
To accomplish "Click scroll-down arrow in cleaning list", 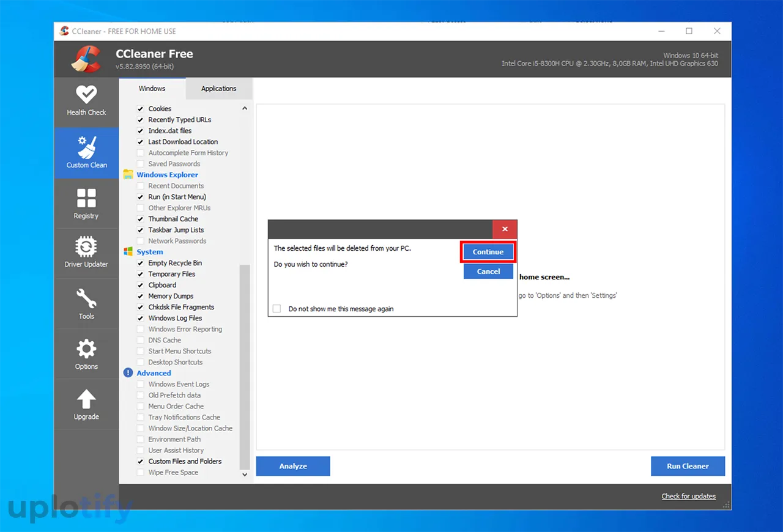I will click(x=245, y=474).
